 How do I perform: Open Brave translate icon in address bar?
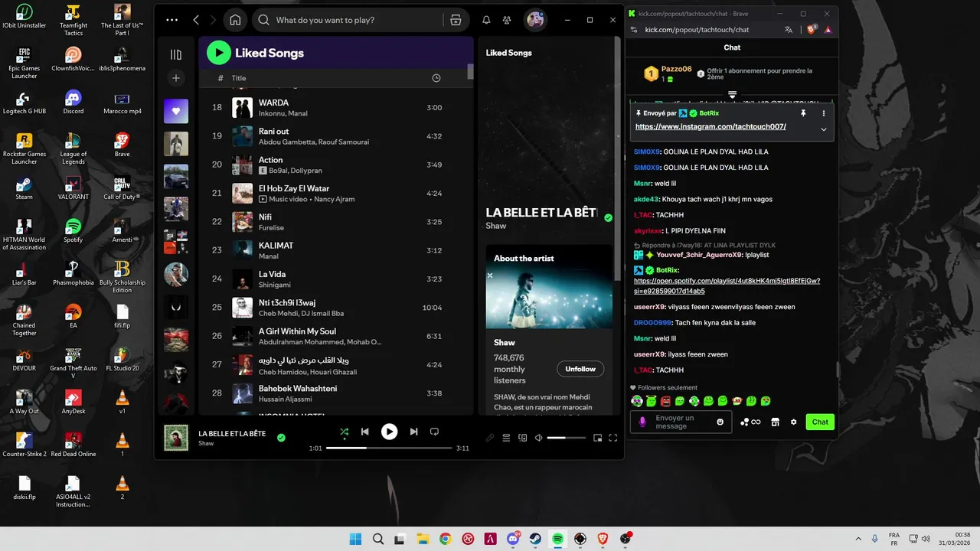click(x=789, y=30)
